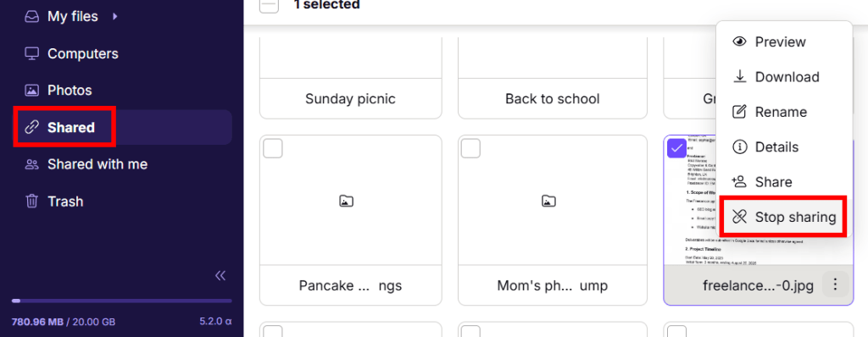Choose Stop sharing from context menu

pyautogui.click(x=784, y=217)
